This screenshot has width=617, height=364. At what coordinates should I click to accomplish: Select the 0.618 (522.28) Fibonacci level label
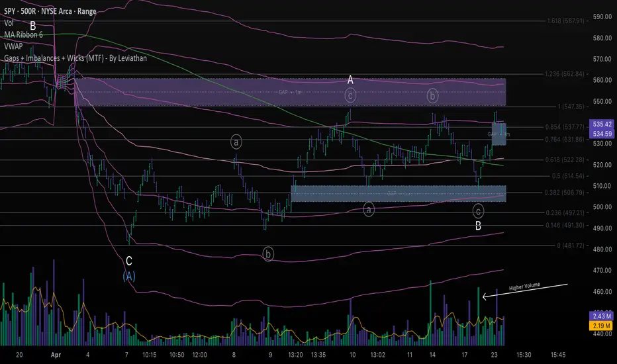(565, 159)
